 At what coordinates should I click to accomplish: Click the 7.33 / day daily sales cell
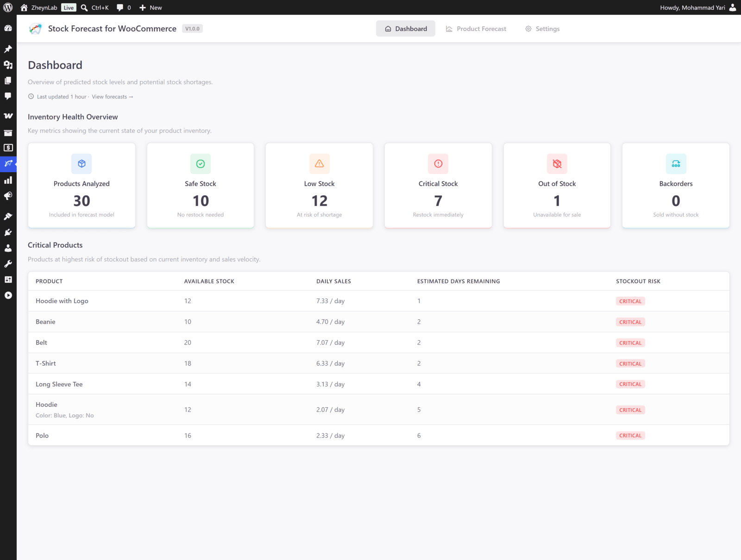pyautogui.click(x=331, y=301)
